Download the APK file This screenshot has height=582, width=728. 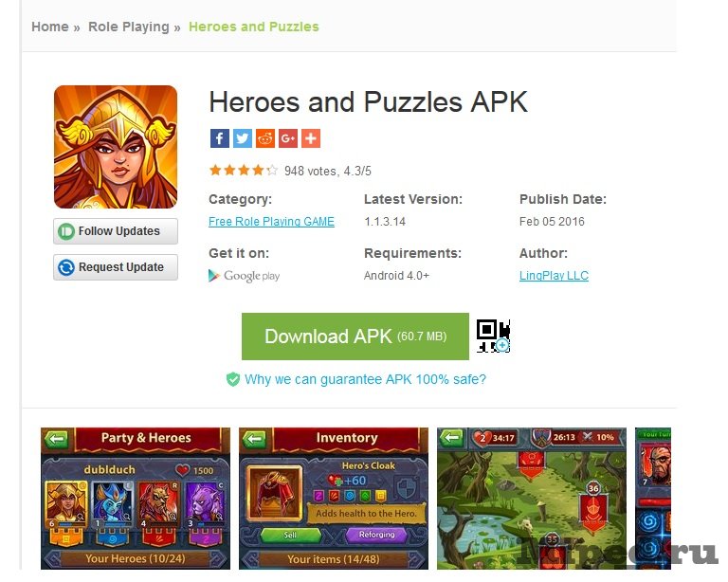[355, 336]
